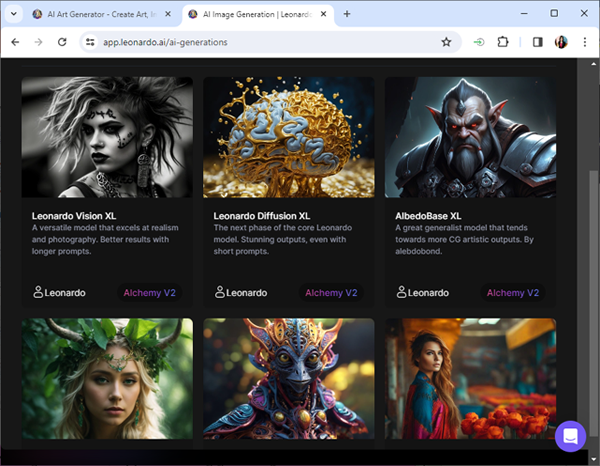Go back with browser back arrow
Screen dimensions: 600x466
(x=15, y=42)
